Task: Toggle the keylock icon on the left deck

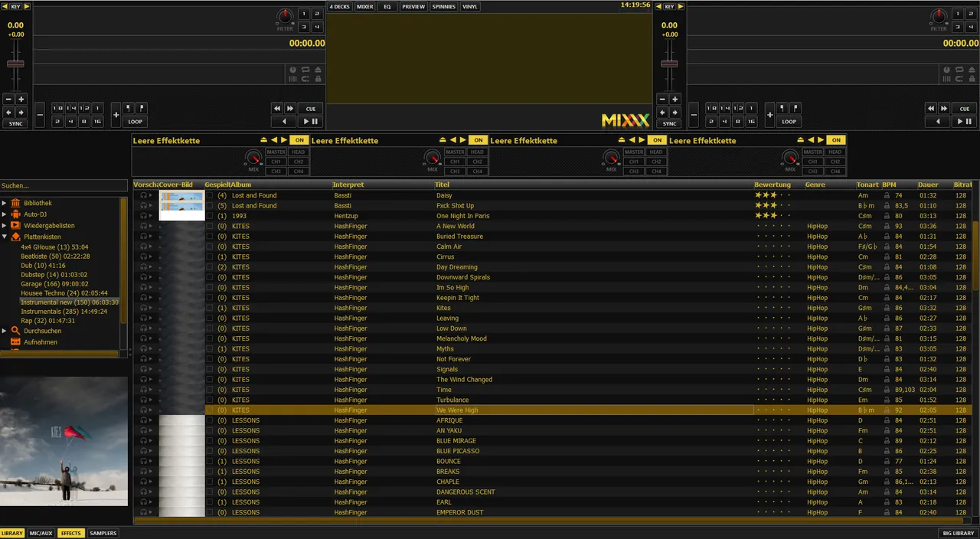Action: tap(318, 79)
